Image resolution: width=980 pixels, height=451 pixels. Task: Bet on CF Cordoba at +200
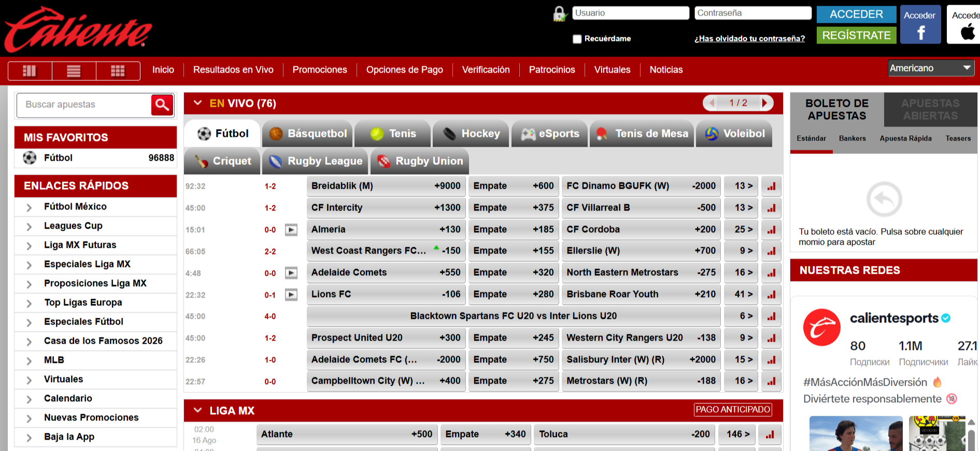pyautogui.click(x=641, y=229)
